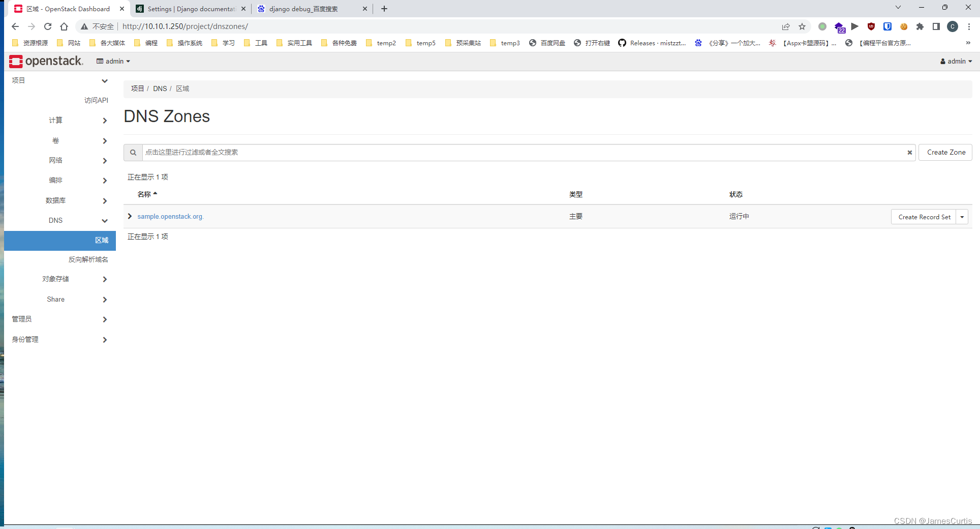Click the Create Zone button
The height and width of the screenshot is (529, 980).
(945, 152)
